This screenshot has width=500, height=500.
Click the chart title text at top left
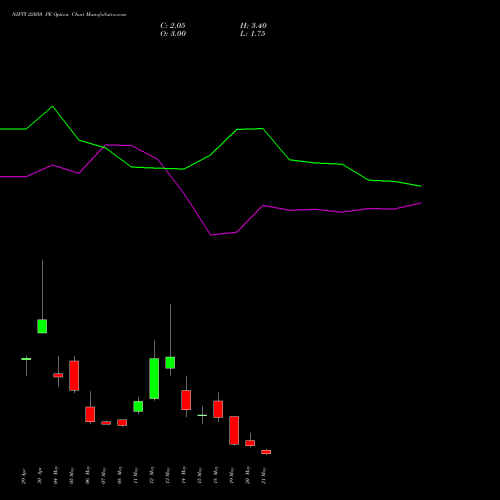coord(69,15)
